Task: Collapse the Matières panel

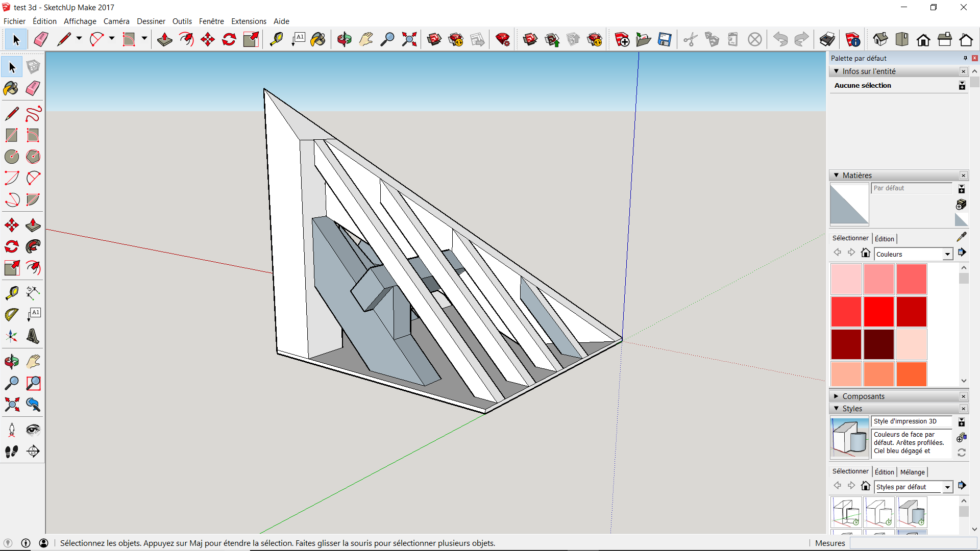Action: [x=836, y=176]
